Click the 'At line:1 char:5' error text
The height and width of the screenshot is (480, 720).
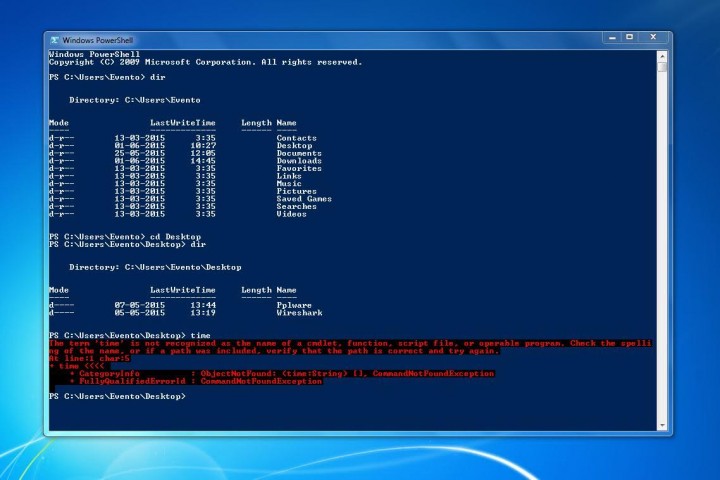[90, 358]
